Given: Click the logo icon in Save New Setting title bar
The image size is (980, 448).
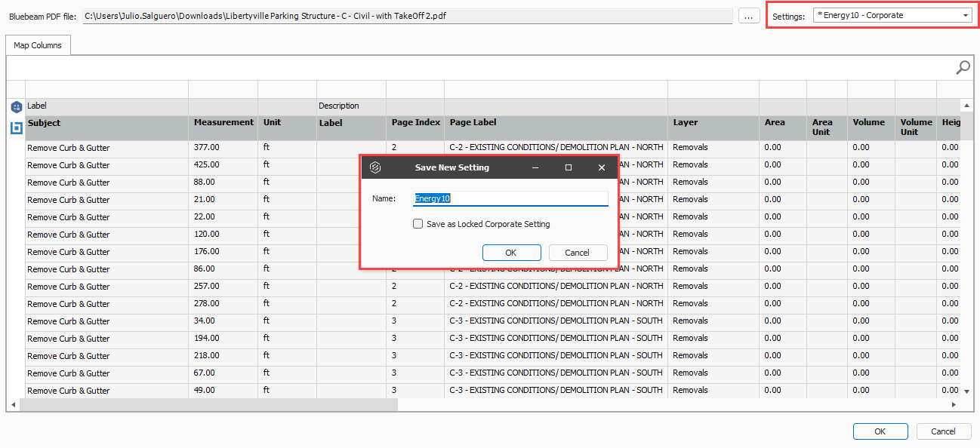Looking at the screenshot, I should (x=375, y=167).
